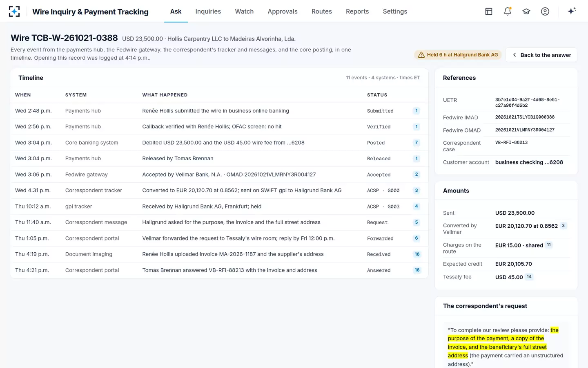The width and height of the screenshot is (588, 368).
Task: Go to the Approvals tab
Action: point(283,11)
